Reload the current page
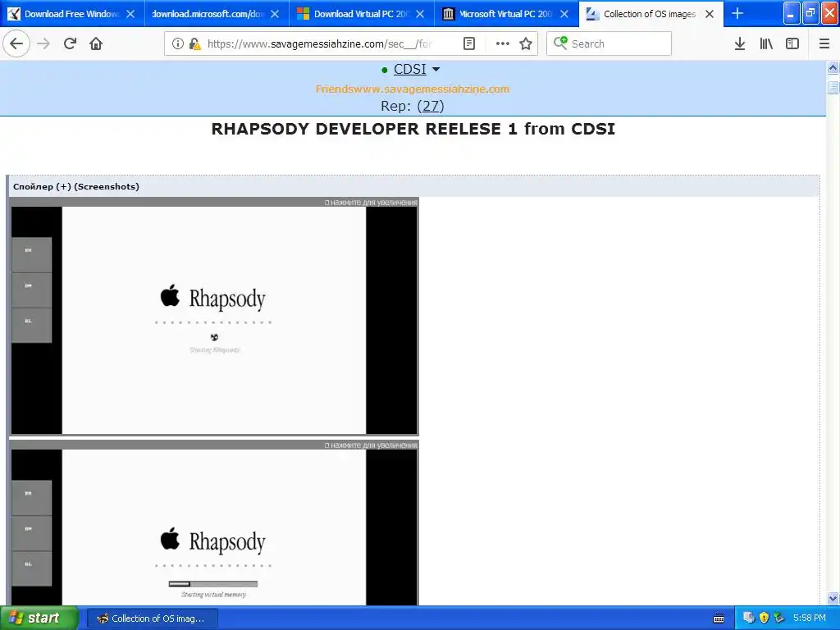 click(71, 43)
